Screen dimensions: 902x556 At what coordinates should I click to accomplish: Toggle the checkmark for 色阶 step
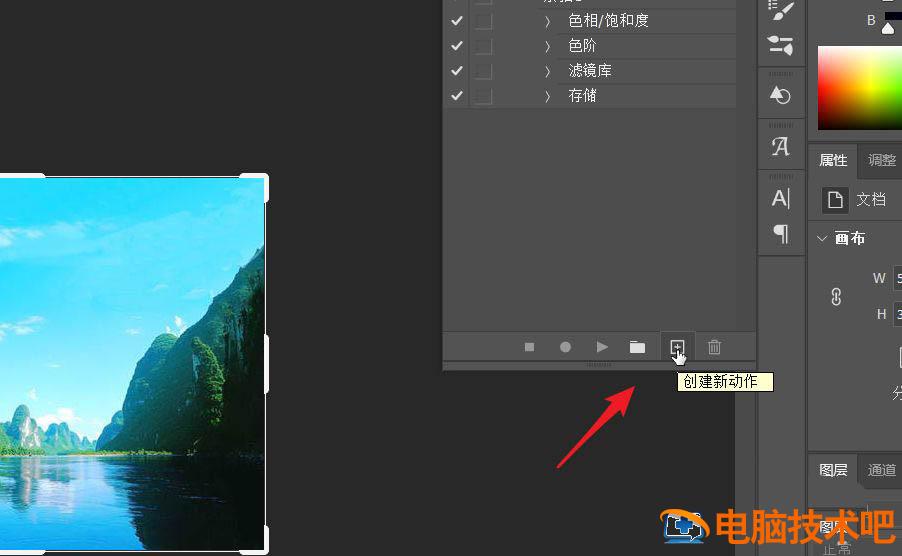[457, 45]
